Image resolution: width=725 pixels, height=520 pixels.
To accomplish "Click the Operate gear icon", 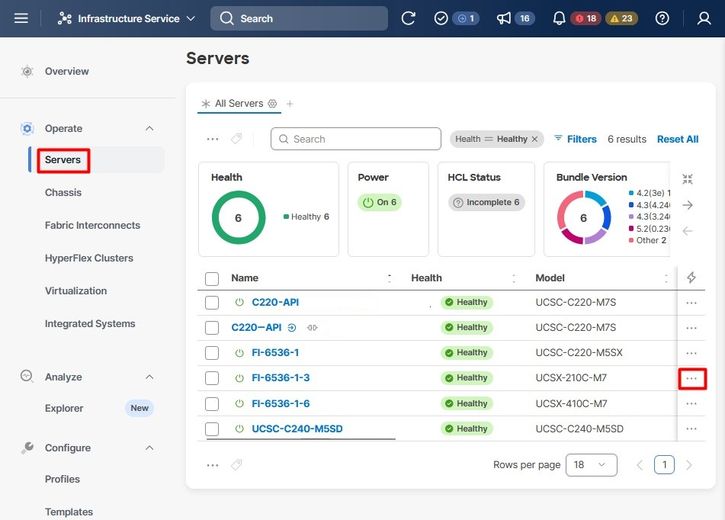I will pyautogui.click(x=27, y=128).
